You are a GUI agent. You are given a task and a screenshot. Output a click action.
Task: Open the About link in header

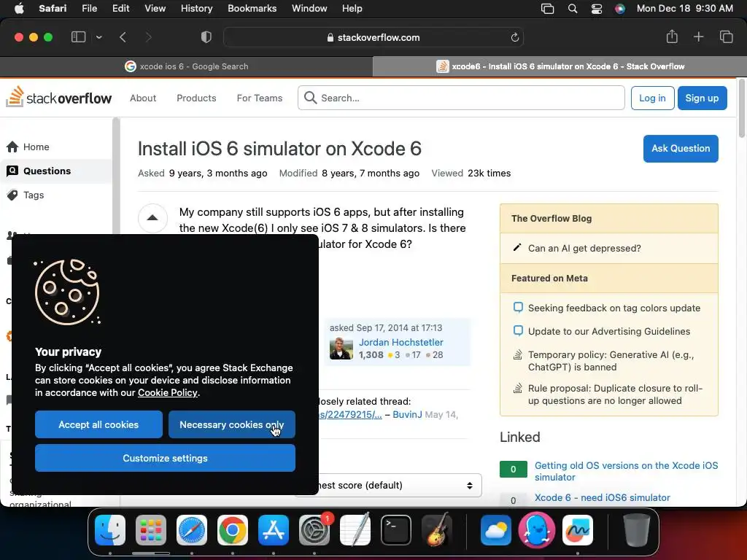click(143, 98)
